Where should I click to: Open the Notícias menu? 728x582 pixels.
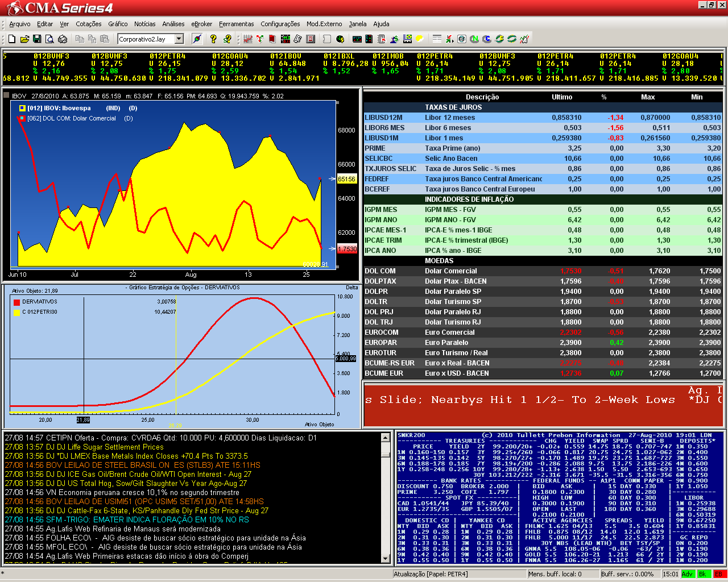coord(145,24)
